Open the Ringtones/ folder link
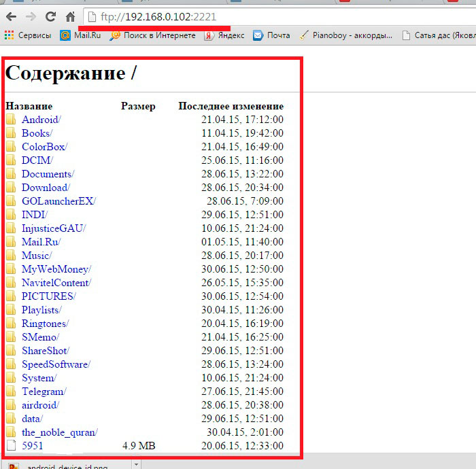The image size is (476, 469). [46, 324]
